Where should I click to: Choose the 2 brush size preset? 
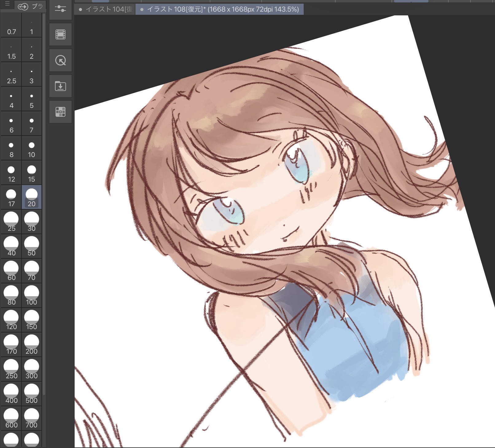(x=31, y=50)
